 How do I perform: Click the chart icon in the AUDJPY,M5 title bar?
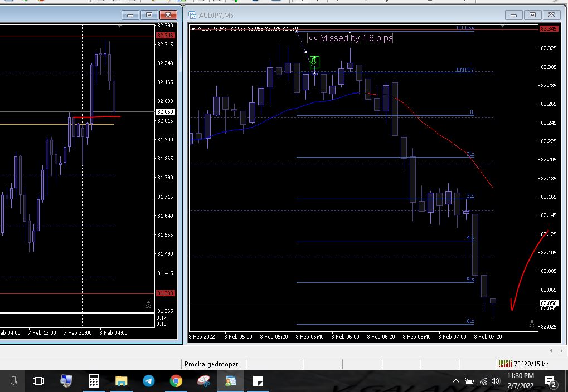click(x=192, y=15)
